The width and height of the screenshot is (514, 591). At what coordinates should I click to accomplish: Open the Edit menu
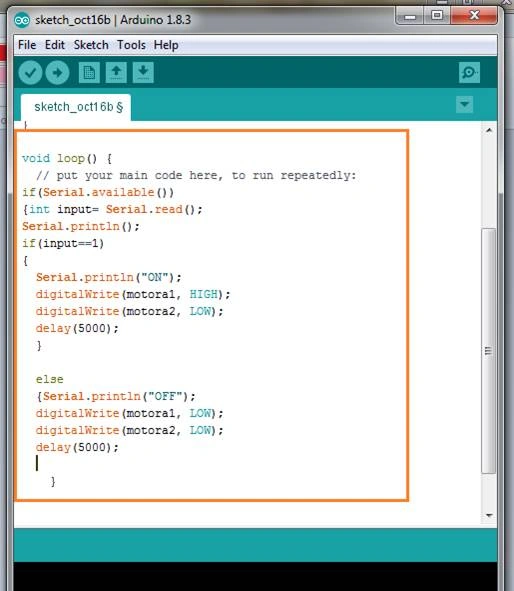pyautogui.click(x=55, y=45)
